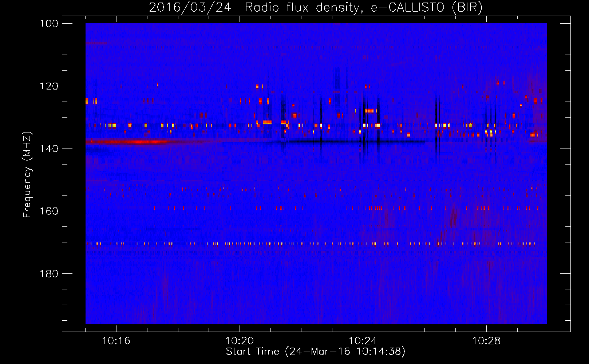
Task: Click the '10:28' time tick label
Action: [486, 341]
